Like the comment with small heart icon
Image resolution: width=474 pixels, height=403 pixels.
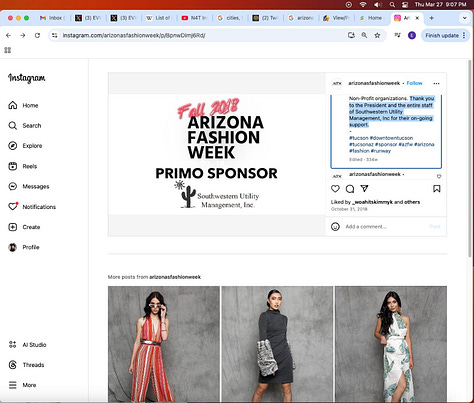[439, 176]
